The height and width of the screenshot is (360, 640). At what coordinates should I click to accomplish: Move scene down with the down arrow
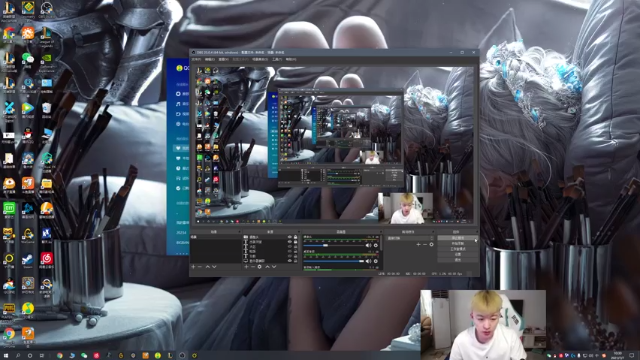[214, 267]
